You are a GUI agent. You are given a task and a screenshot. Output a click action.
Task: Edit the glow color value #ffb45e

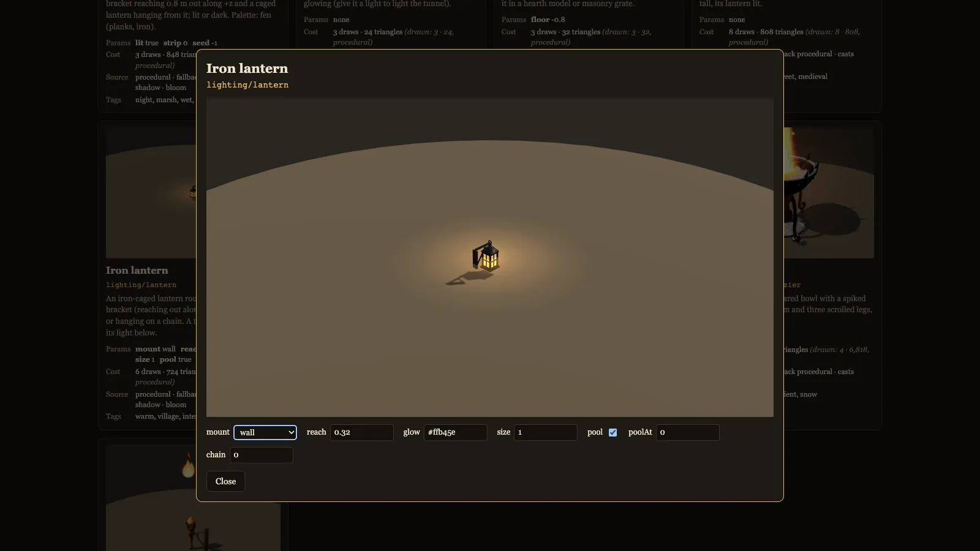(x=456, y=432)
